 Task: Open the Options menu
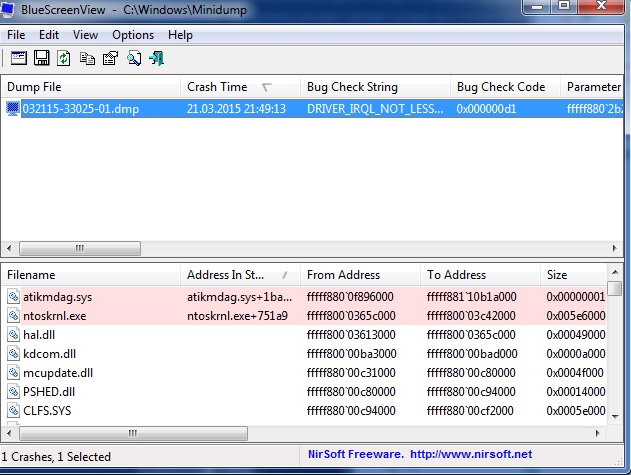tap(132, 35)
